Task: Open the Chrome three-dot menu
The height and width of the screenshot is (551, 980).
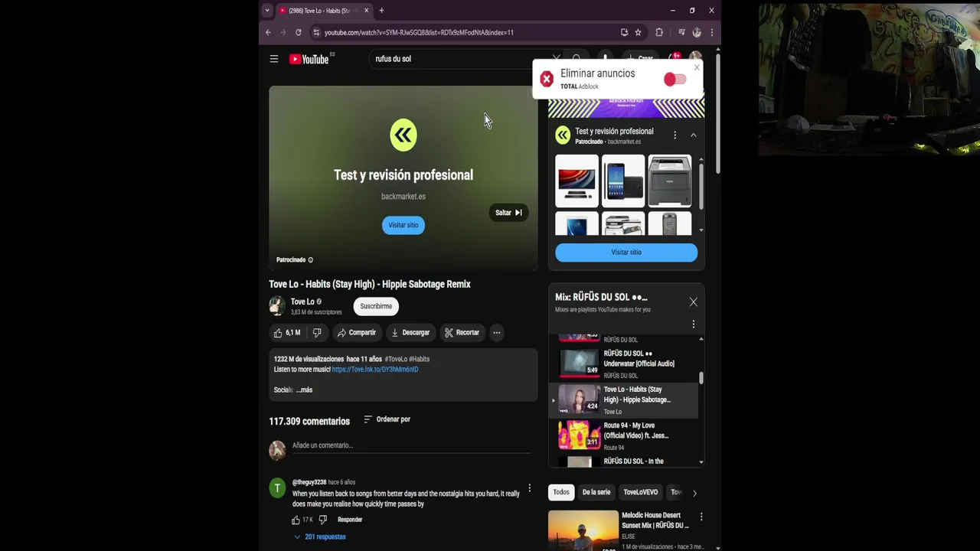Action: [711, 32]
